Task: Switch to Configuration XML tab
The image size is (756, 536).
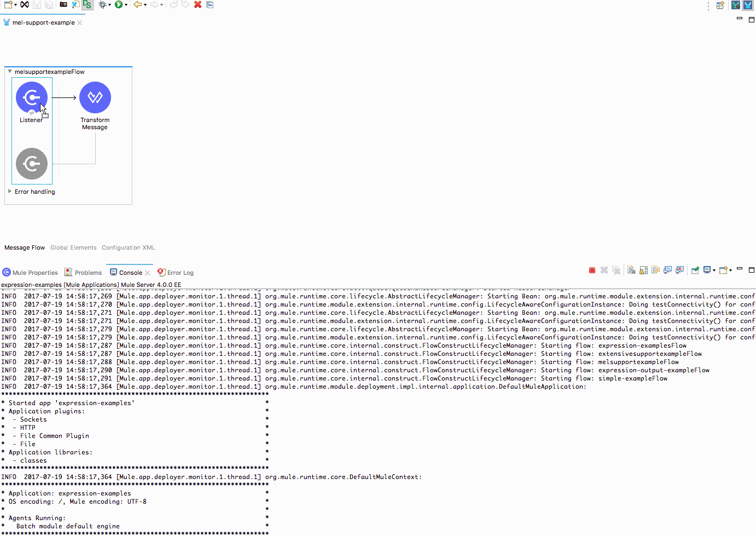Action: tap(128, 247)
